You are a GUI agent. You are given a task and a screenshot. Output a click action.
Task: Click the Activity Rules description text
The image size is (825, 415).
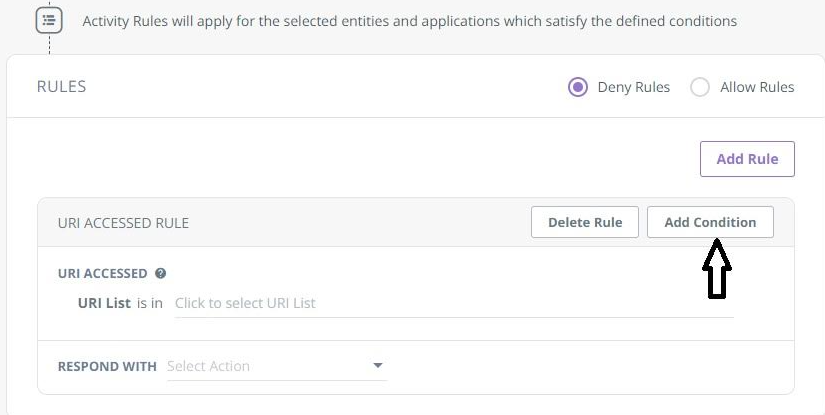409,21
